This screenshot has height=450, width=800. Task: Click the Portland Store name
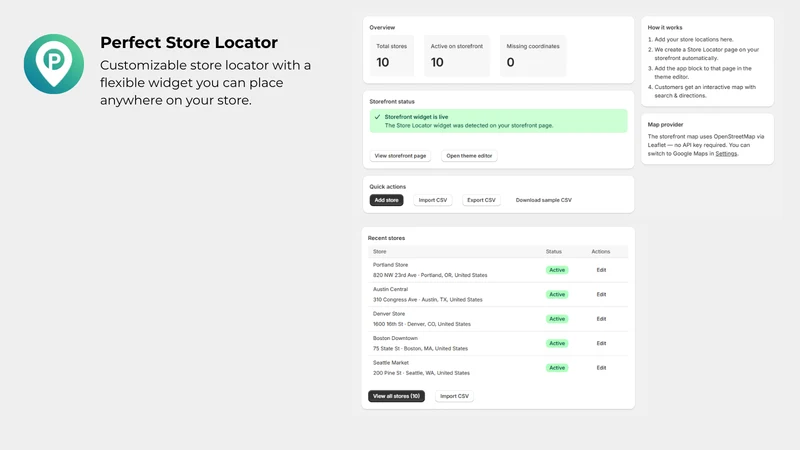(390, 265)
